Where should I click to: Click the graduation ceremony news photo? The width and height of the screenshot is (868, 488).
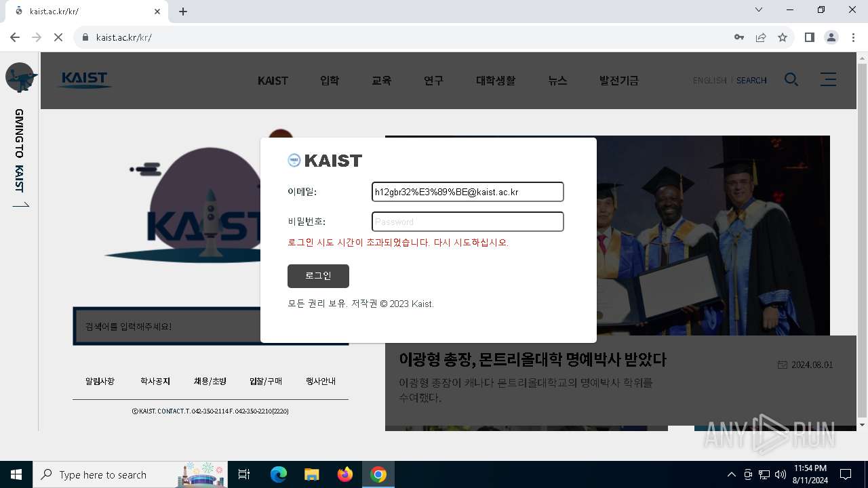(x=712, y=235)
